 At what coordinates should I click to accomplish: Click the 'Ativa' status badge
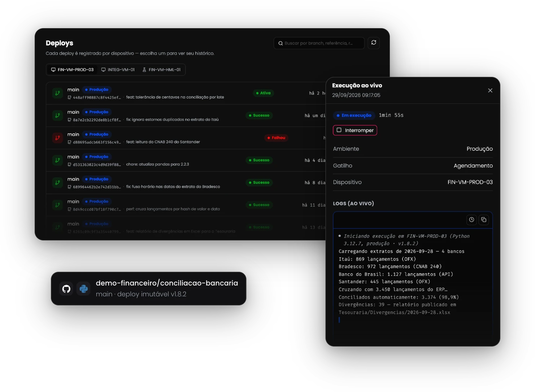coord(263,93)
